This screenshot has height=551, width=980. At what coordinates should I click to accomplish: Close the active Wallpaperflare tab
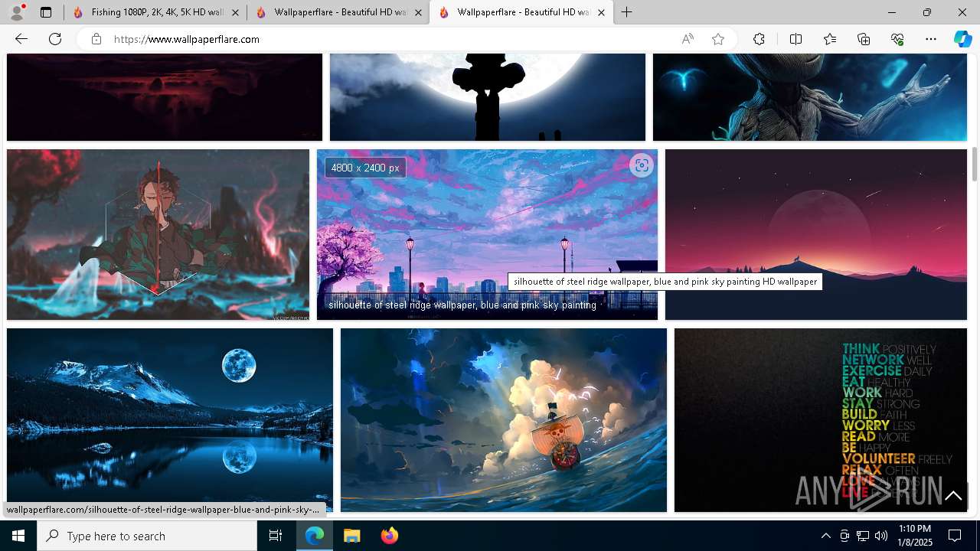pos(601,12)
